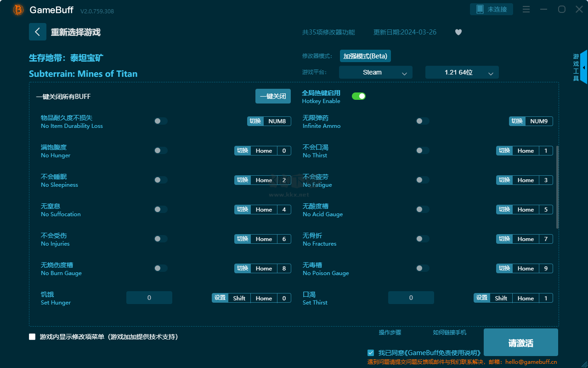Click Shift modifier key for Set Hunger
The width and height of the screenshot is (588, 368).
tap(239, 298)
